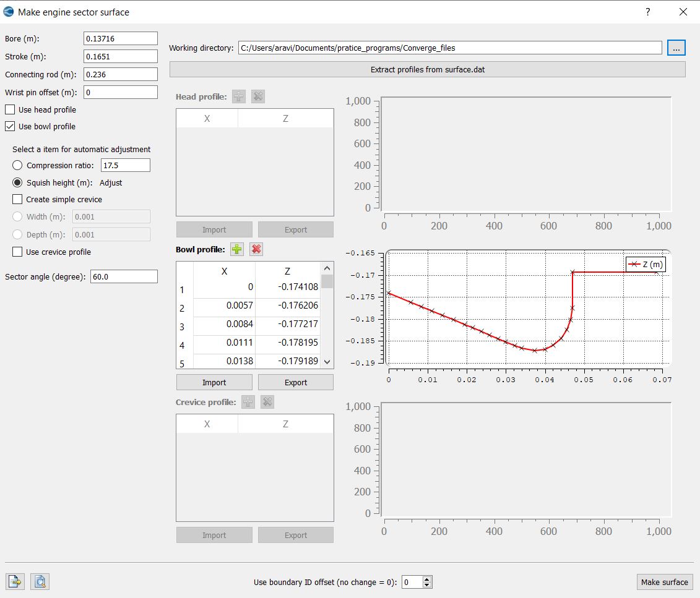Viewport: 700px width, 598px height.
Task: Decrease the boundary ID offset value
Action: (x=427, y=584)
